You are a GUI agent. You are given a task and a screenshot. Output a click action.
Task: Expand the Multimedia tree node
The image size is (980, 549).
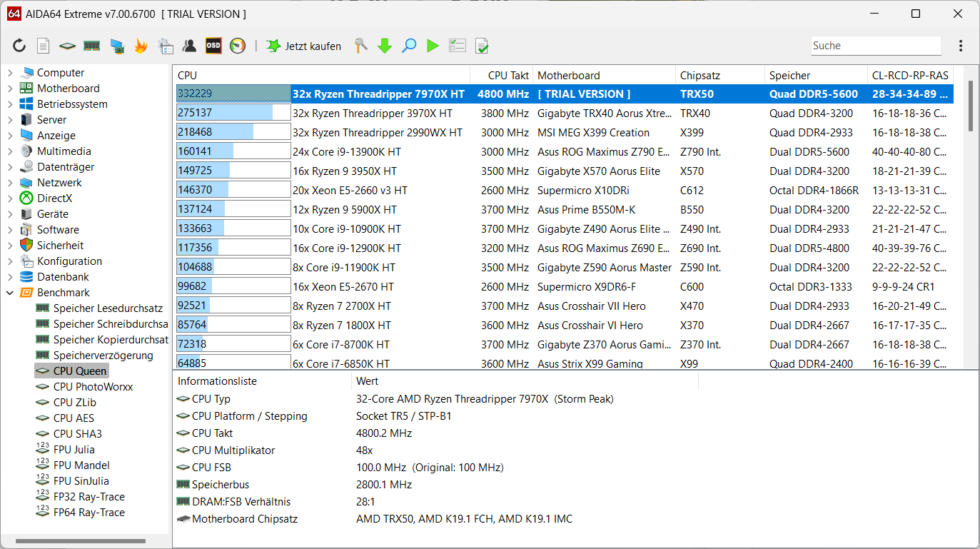(10, 151)
